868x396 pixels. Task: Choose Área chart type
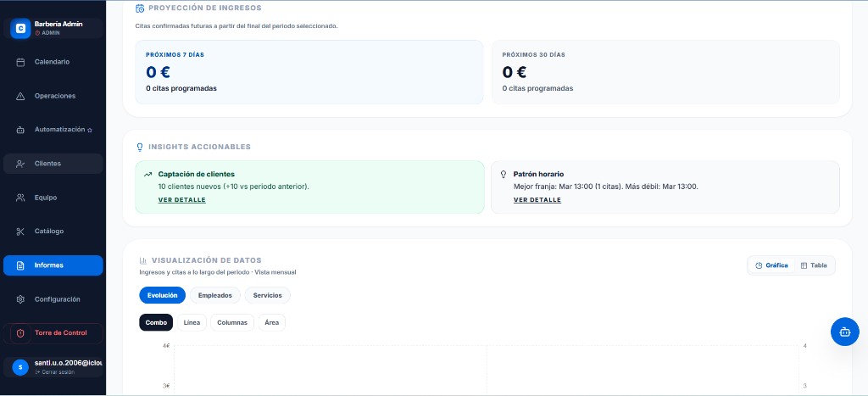tap(272, 322)
